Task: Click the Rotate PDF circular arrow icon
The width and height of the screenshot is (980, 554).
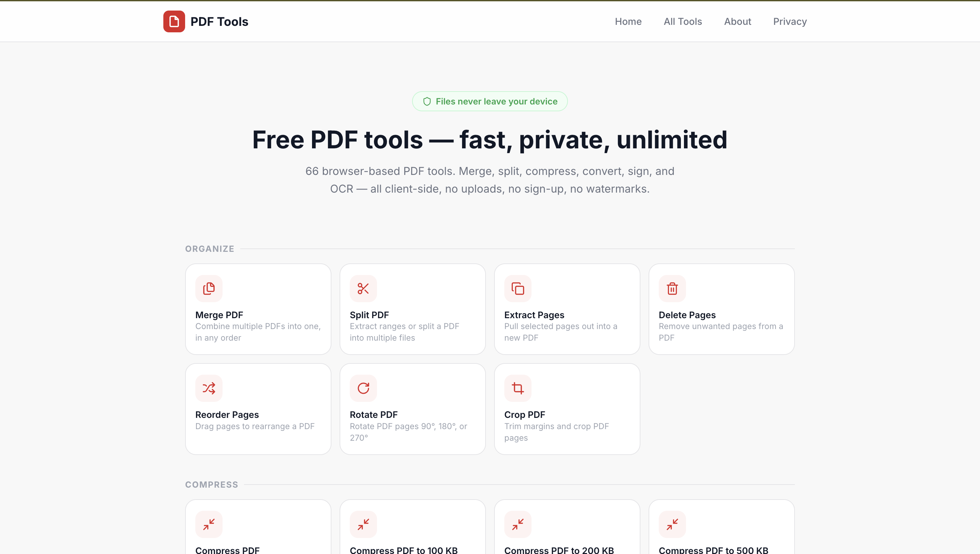Action: pyautogui.click(x=363, y=388)
